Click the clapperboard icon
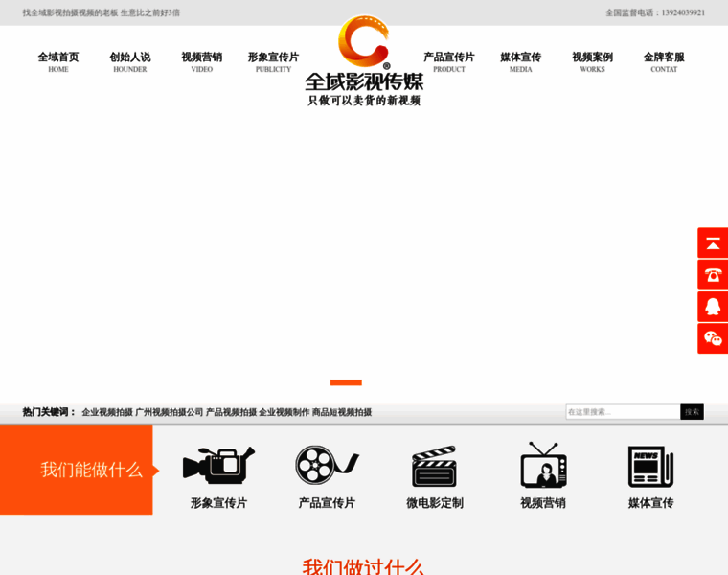The height and width of the screenshot is (575, 728). [x=435, y=466]
